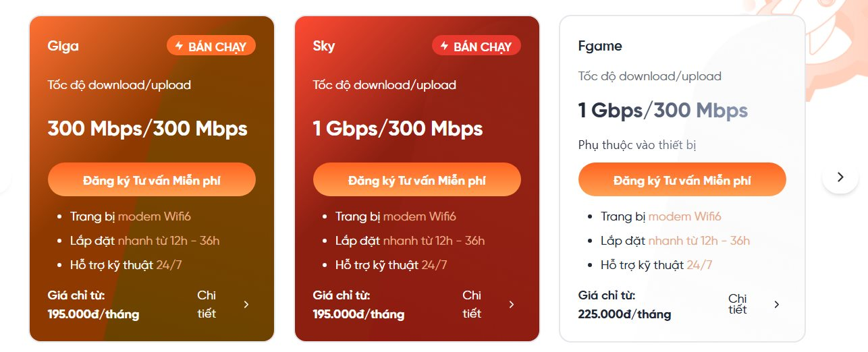This screenshot has width=868, height=352.
Task: Open Chi tiết for the Fgame plan
Action: 738,304
